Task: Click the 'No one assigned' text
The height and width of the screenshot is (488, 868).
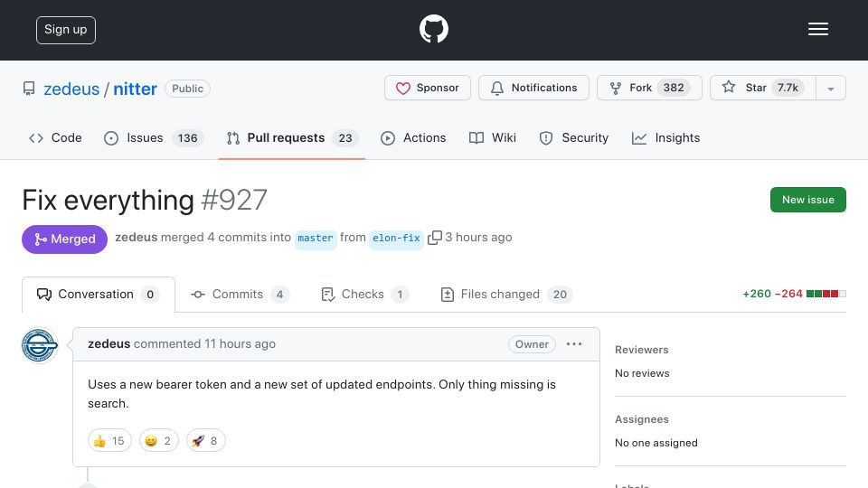Action: (x=656, y=443)
